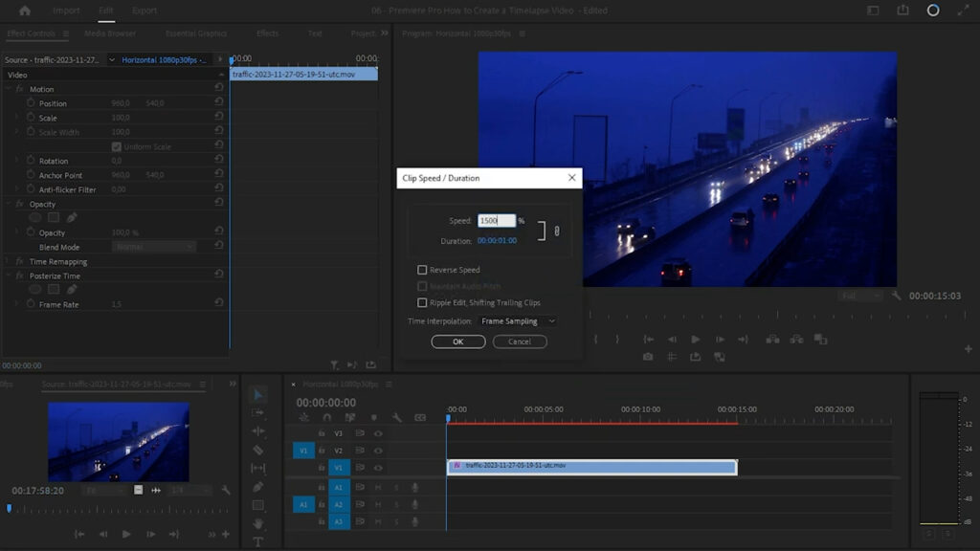Open the Share upload icon in the top bar
Screen dimensions: 980x551
(903, 10)
